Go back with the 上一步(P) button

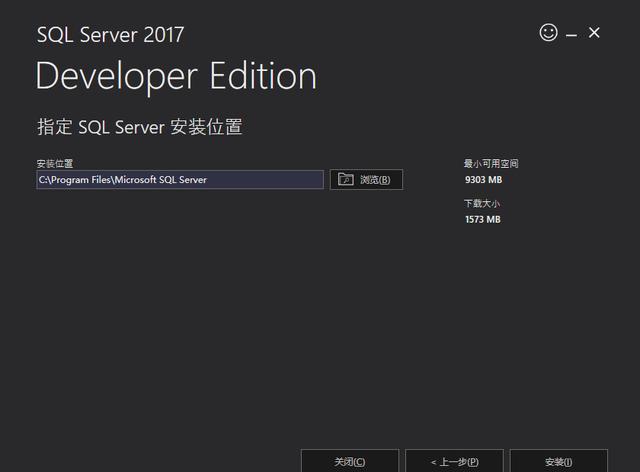tap(454, 461)
